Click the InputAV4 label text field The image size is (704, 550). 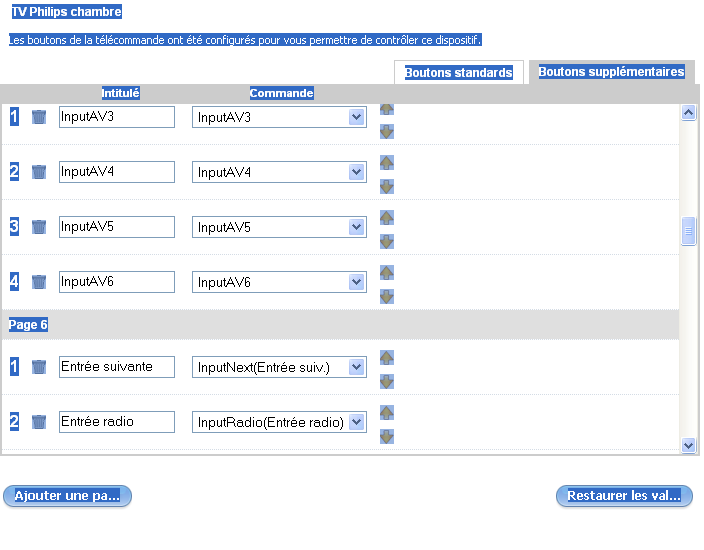click(116, 172)
